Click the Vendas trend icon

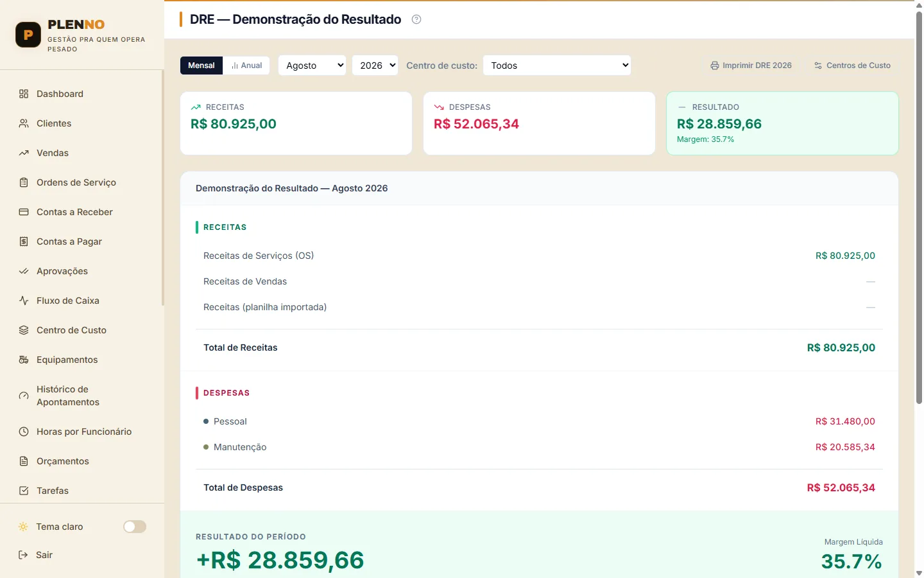24,153
